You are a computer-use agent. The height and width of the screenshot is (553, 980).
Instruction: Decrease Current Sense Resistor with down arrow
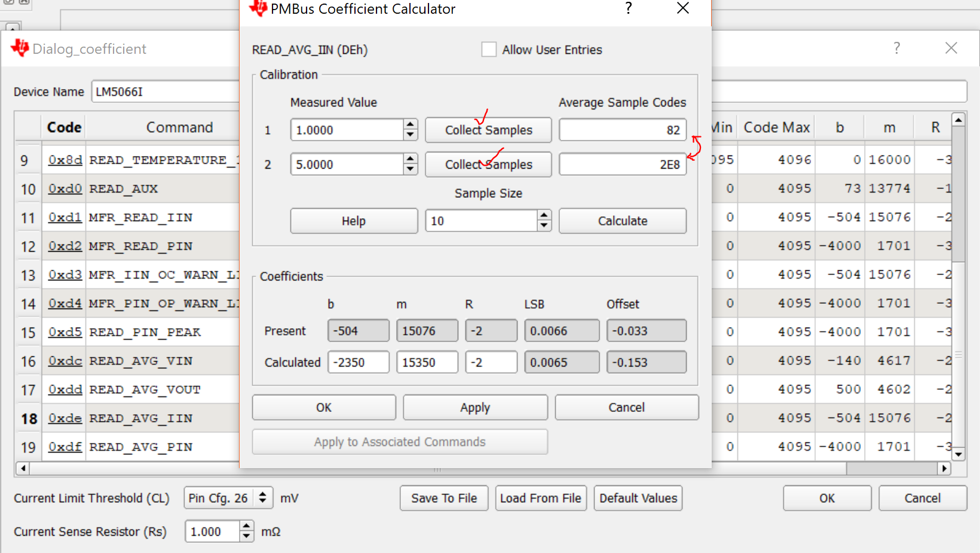(247, 537)
